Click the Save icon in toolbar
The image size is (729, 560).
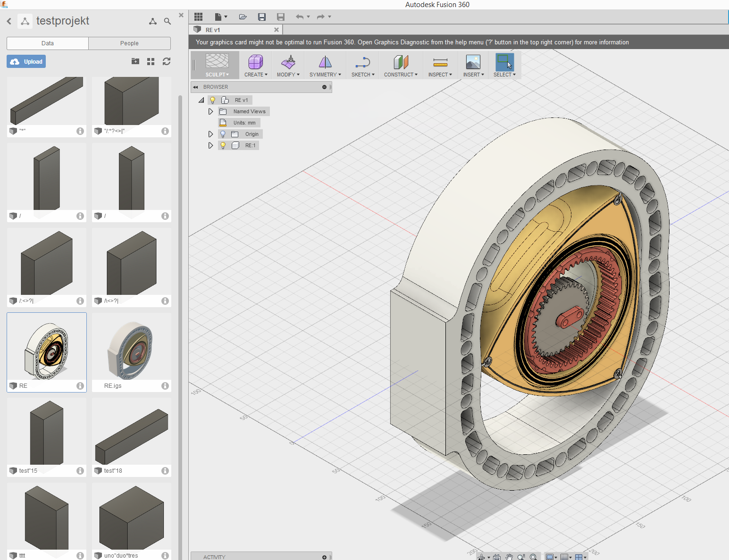[262, 17]
